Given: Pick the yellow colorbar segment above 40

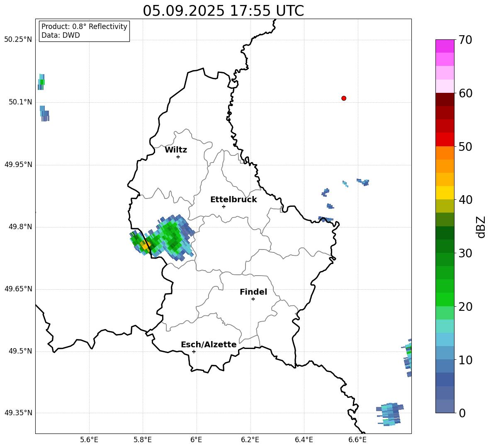Looking at the screenshot, I should point(445,193).
